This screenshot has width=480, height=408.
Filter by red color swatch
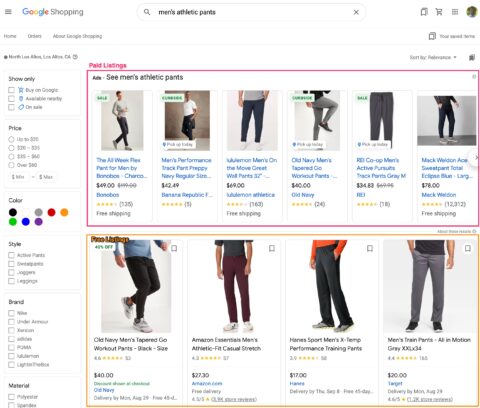51,212
